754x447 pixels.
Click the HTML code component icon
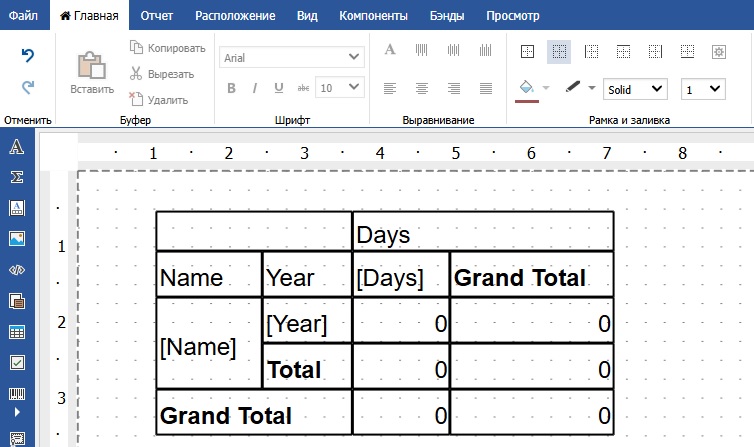[x=16, y=270]
